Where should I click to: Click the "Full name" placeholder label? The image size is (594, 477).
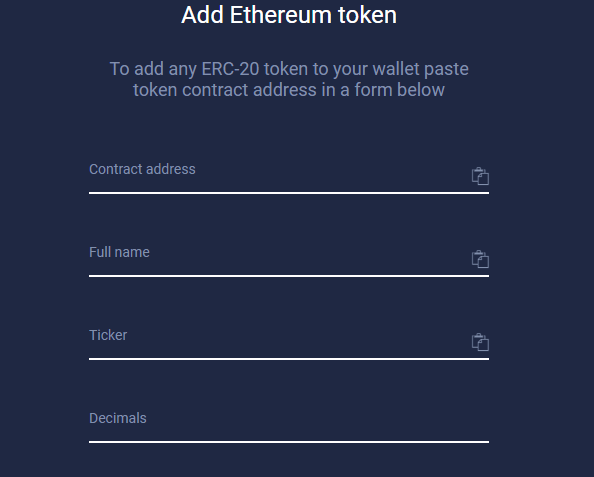(119, 252)
